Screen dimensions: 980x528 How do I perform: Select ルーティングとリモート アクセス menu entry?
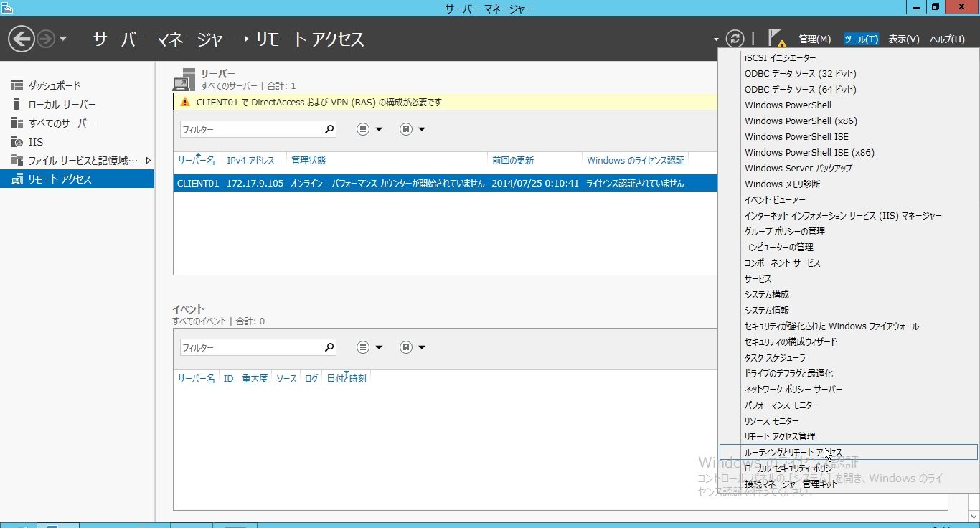coord(849,453)
